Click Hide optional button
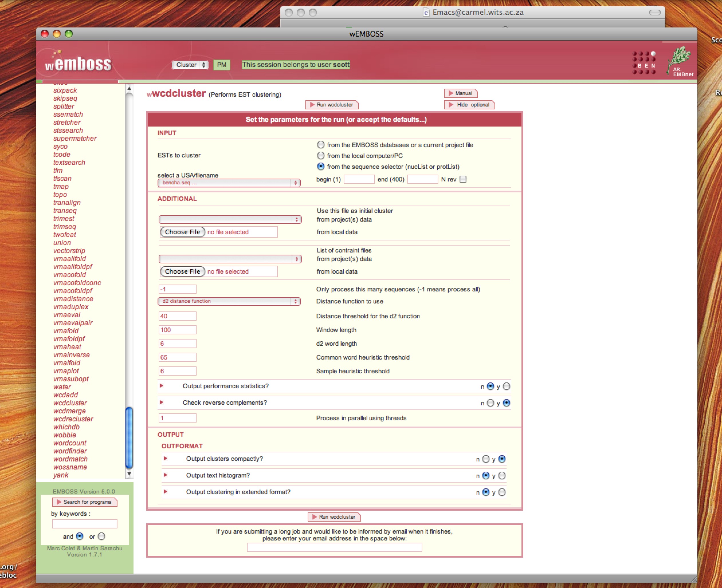Screen dimensions: 722x588 tap(470, 105)
